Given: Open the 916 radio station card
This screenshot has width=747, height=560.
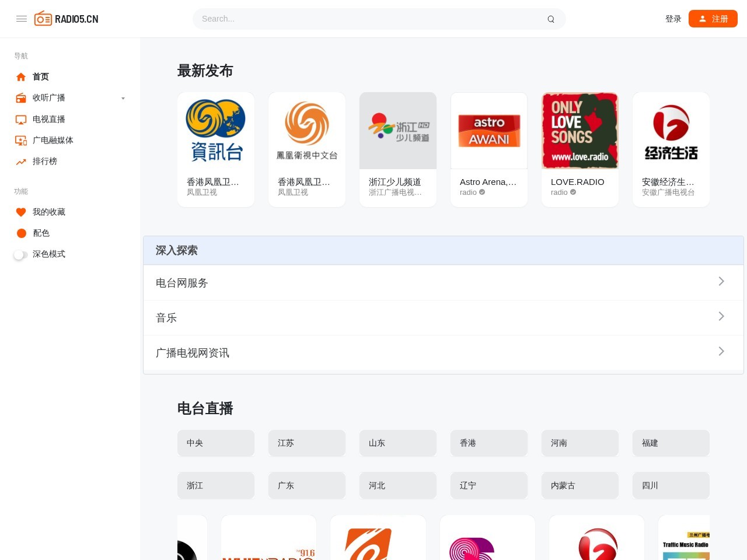Looking at the screenshot, I should point(268,538).
